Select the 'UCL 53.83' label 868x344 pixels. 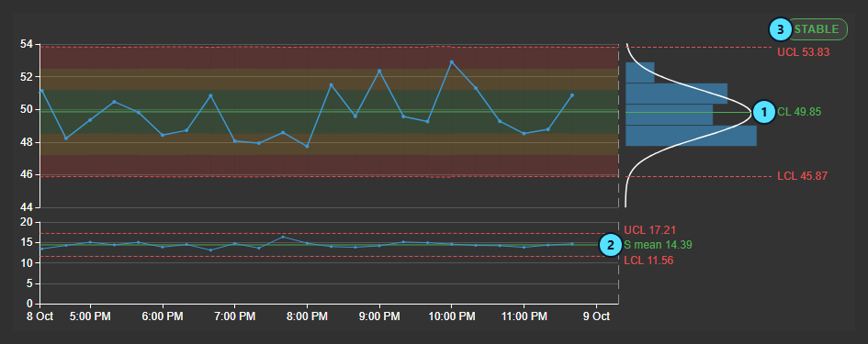tap(803, 52)
